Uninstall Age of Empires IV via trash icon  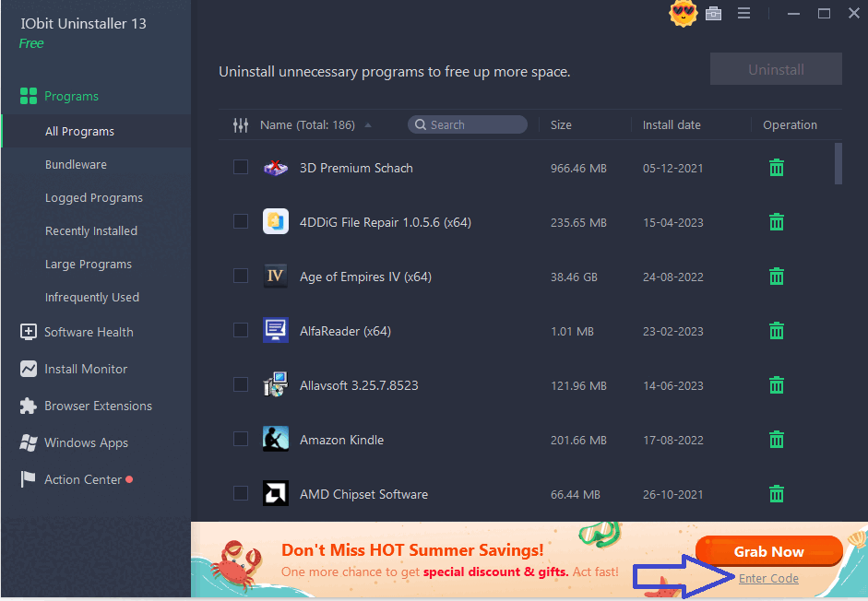click(776, 277)
